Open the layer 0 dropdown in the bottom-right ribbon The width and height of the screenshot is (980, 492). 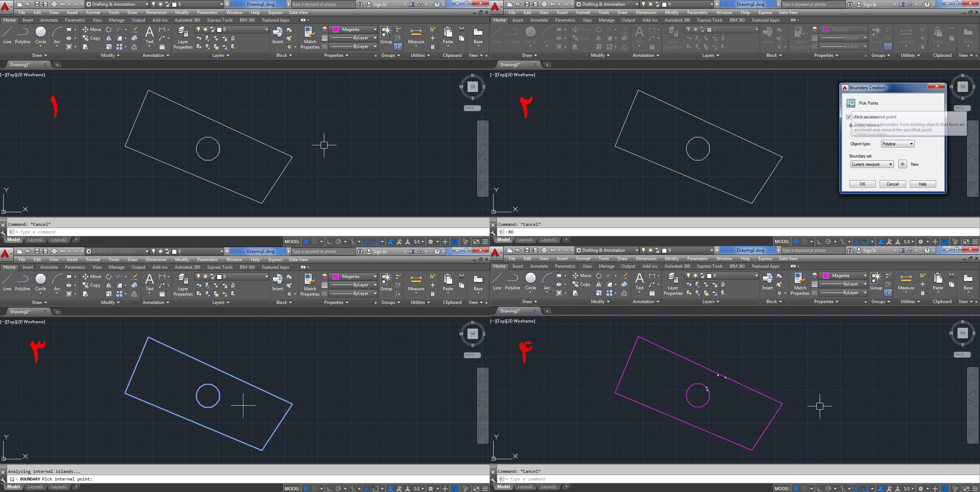coord(722,275)
